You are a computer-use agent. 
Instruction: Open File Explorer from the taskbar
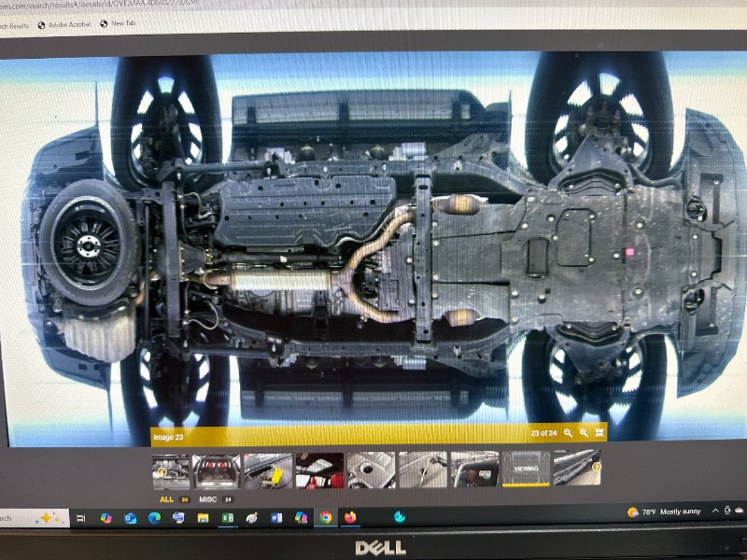click(203, 517)
